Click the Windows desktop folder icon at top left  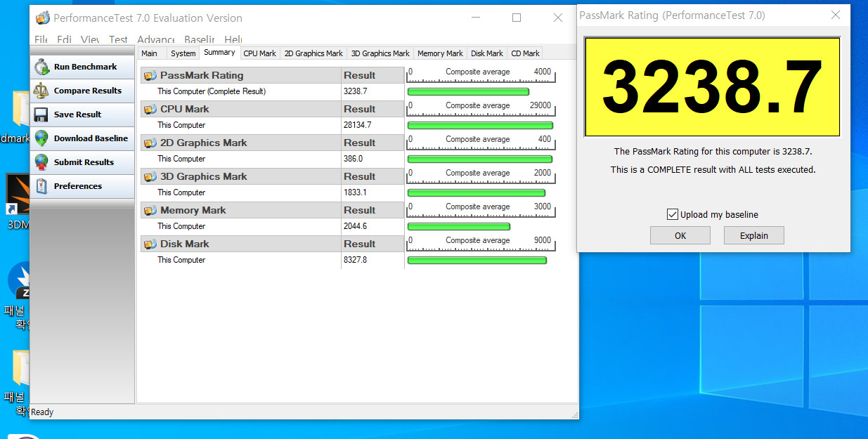21,110
